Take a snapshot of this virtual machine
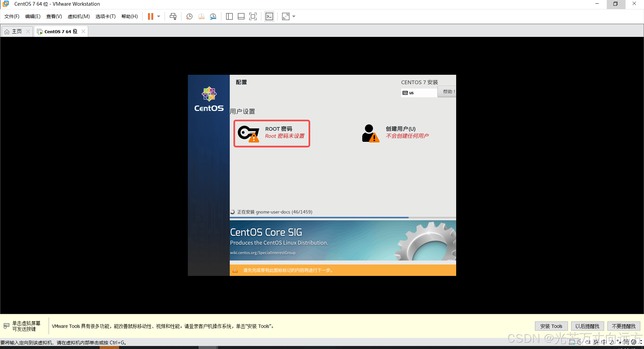This screenshot has height=349, width=644. 189,16
